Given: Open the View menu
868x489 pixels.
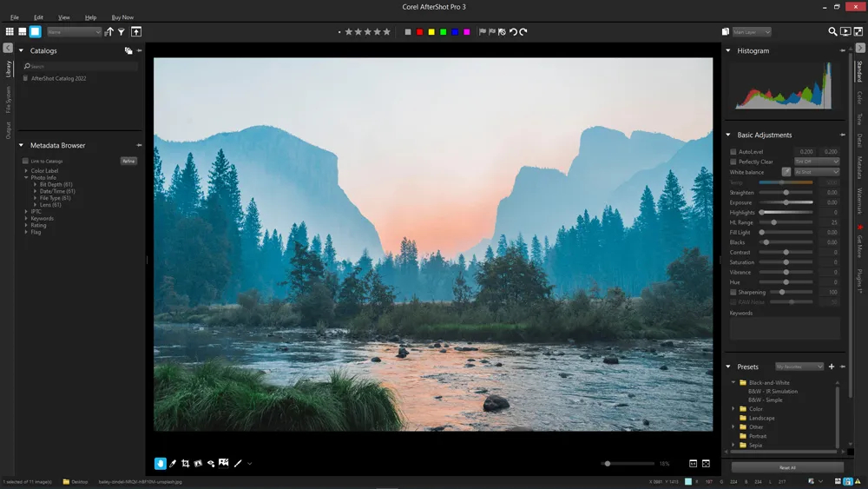Looking at the screenshot, I should tap(64, 17).
